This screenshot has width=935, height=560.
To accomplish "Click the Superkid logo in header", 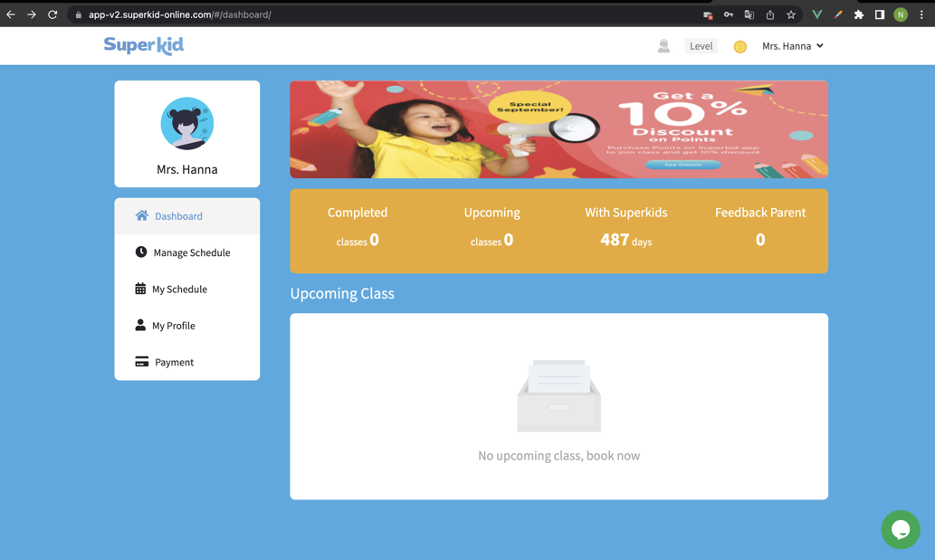I will click(144, 45).
